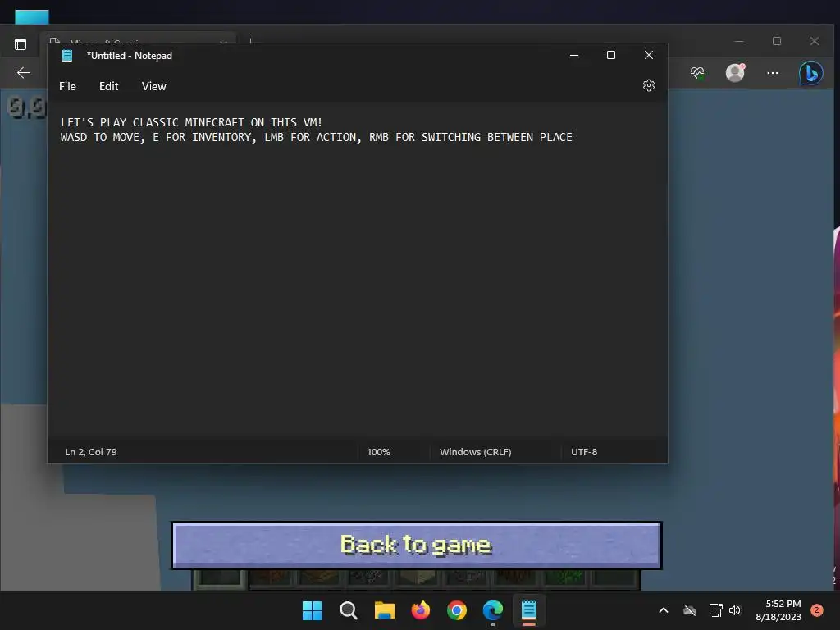Open the Windows Start menu
Viewport: 840px width, 630px height.
tap(312, 610)
